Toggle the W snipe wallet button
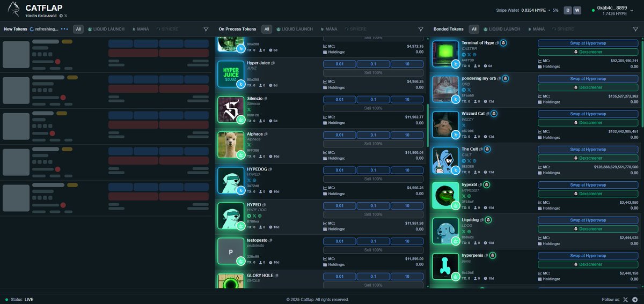The height and width of the screenshot is (304, 644). pos(577,10)
